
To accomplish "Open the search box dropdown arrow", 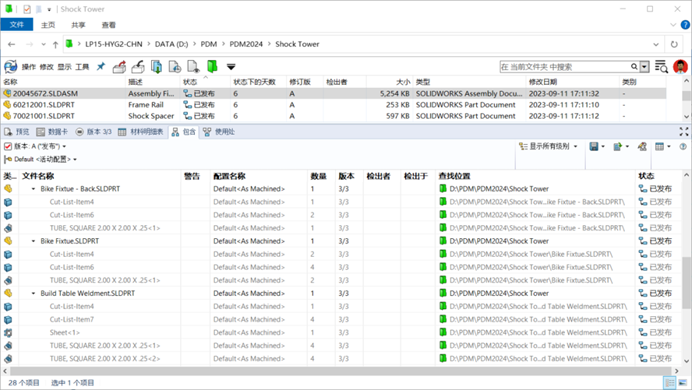I will click(645, 67).
